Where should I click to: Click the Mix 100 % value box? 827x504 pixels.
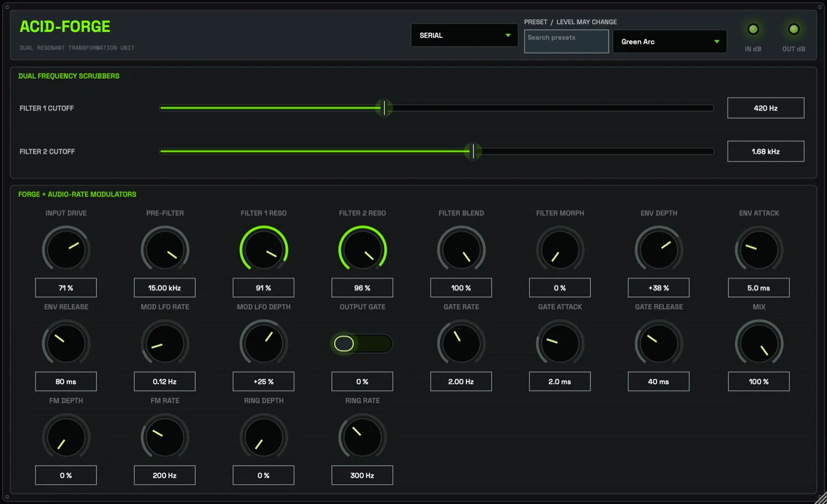tap(759, 381)
